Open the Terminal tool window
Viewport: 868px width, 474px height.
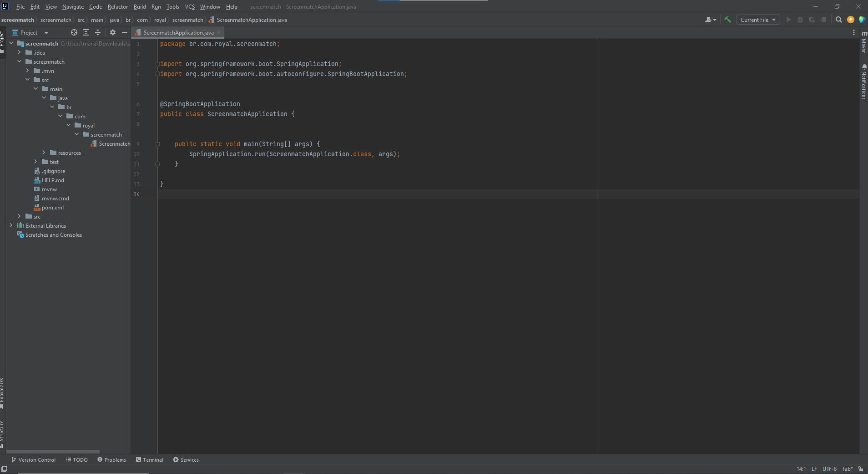point(150,460)
